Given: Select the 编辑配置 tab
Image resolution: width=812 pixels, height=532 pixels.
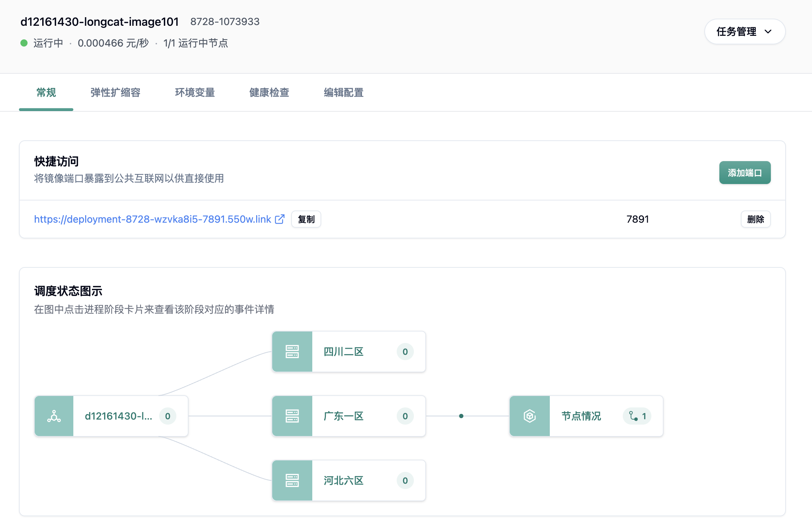Looking at the screenshot, I should click(x=343, y=92).
